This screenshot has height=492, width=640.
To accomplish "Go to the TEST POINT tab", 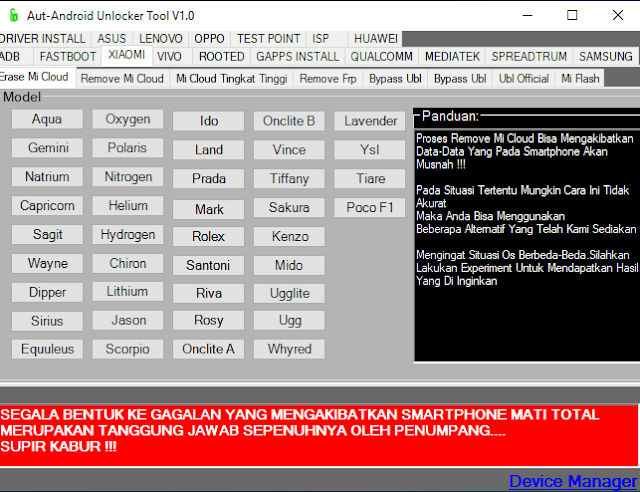I will (269, 39).
